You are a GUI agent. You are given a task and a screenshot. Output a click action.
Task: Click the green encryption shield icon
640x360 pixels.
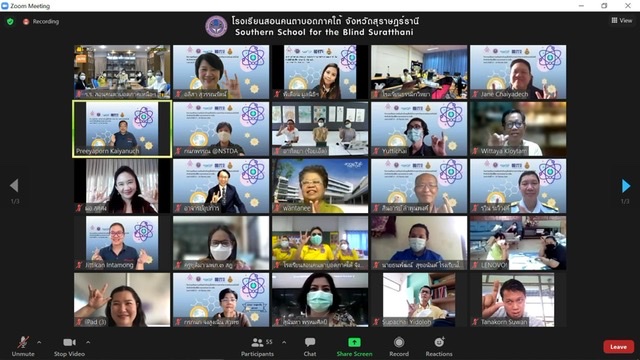point(10,22)
